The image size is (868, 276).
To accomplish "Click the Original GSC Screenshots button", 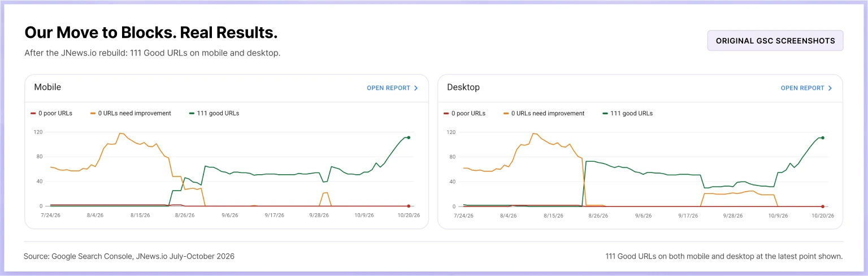I will (x=775, y=41).
